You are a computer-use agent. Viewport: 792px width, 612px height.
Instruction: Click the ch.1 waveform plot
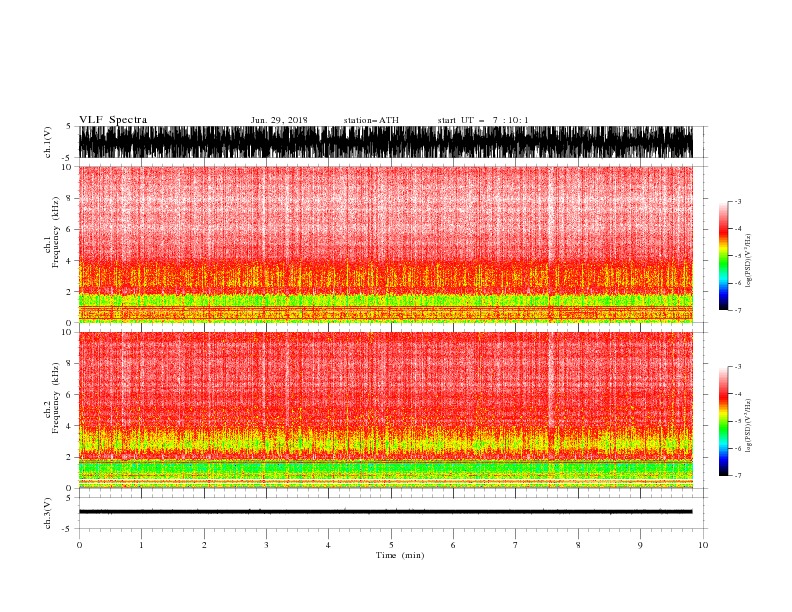(x=386, y=142)
